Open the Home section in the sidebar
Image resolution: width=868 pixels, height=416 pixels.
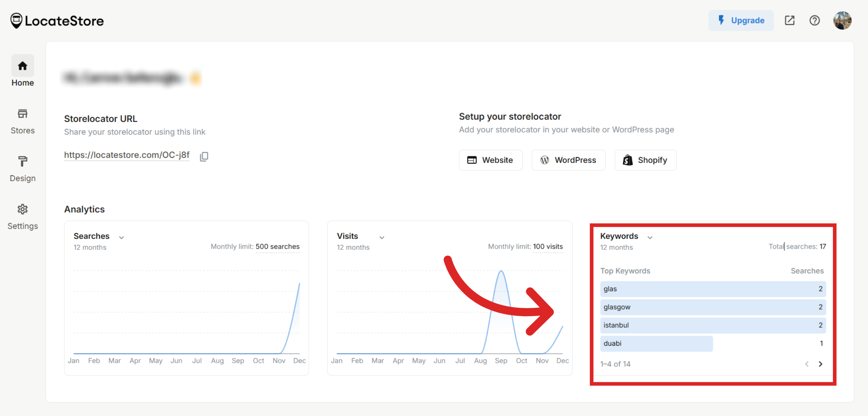(x=22, y=71)
